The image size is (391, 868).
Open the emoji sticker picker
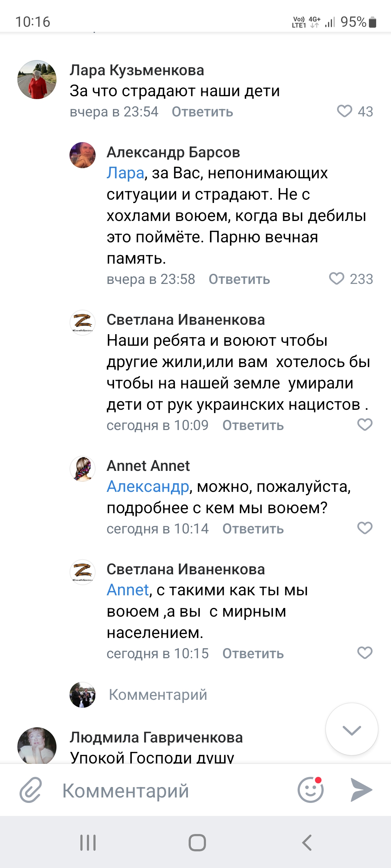310,790
